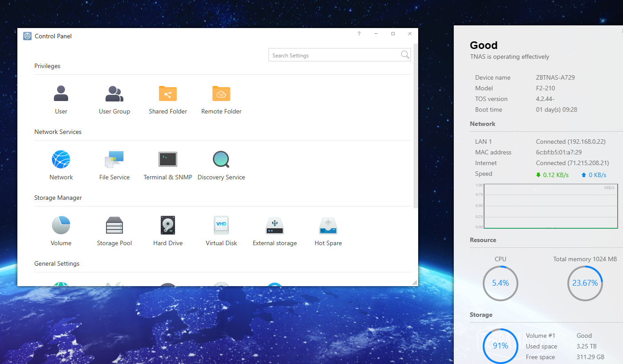
Task: Click the storage 91% usage gauge
Action: pos(501,346)
